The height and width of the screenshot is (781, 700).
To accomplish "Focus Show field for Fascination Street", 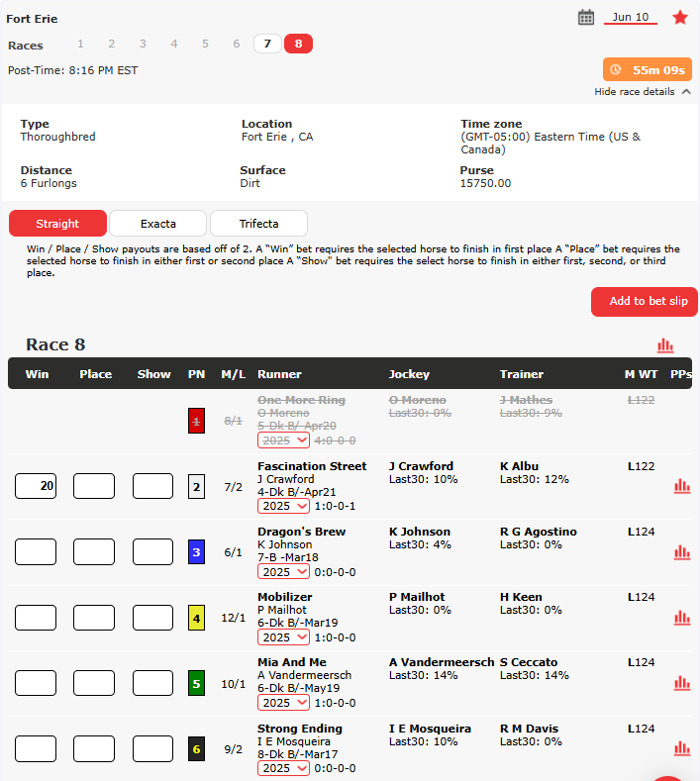I will pyautogui.click(x=152, y=486).
